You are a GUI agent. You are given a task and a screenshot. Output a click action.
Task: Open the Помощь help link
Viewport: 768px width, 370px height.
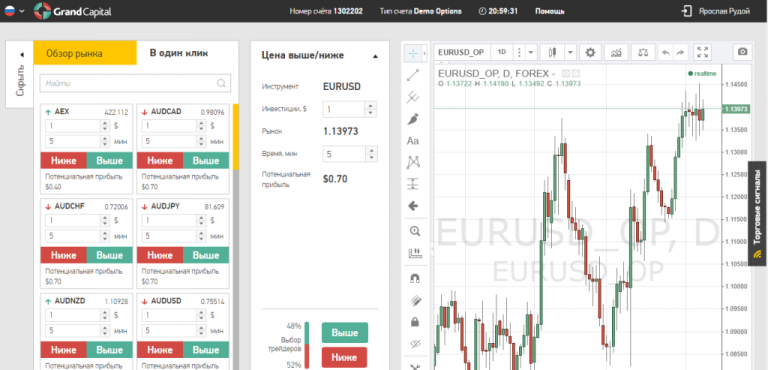pos(550,11)
